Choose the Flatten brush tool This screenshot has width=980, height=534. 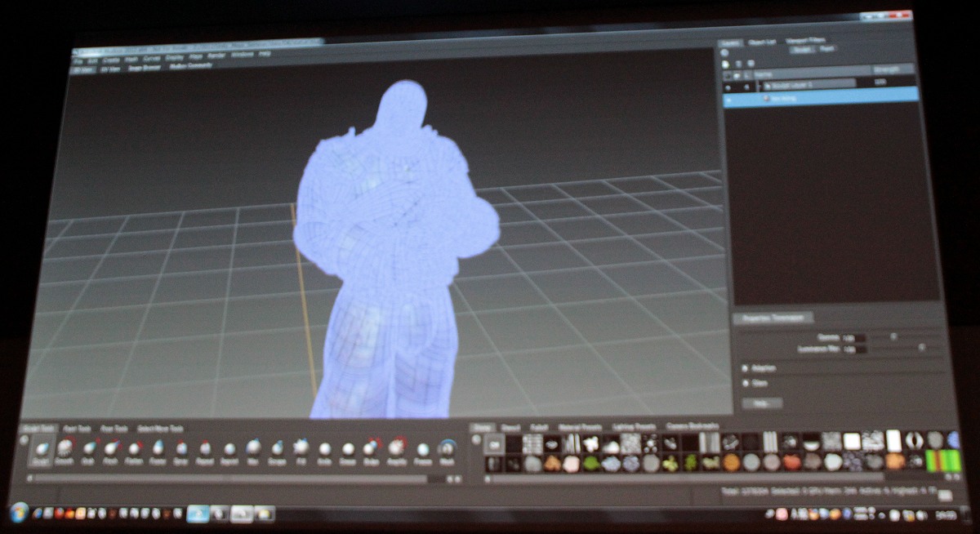point(135,448)
